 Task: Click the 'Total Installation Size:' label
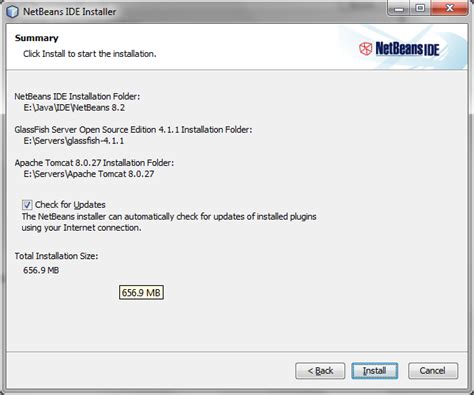pyautogui.click(x=56, y=256)
